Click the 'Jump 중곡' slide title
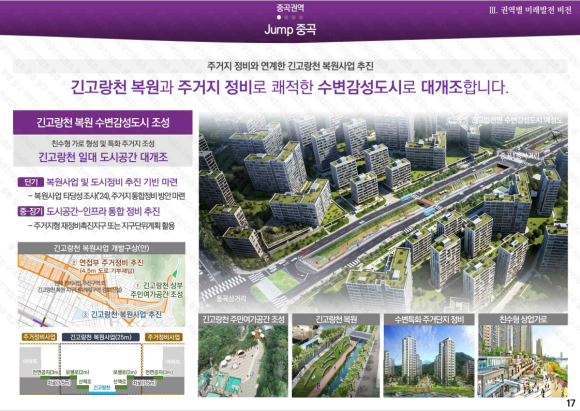This screenshot has width=580, height=411. (x=290, y=30)
